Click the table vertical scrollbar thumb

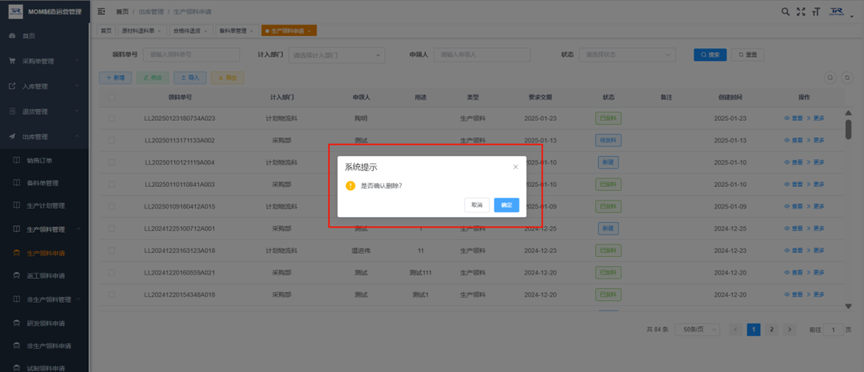click(x=849, y=130)
